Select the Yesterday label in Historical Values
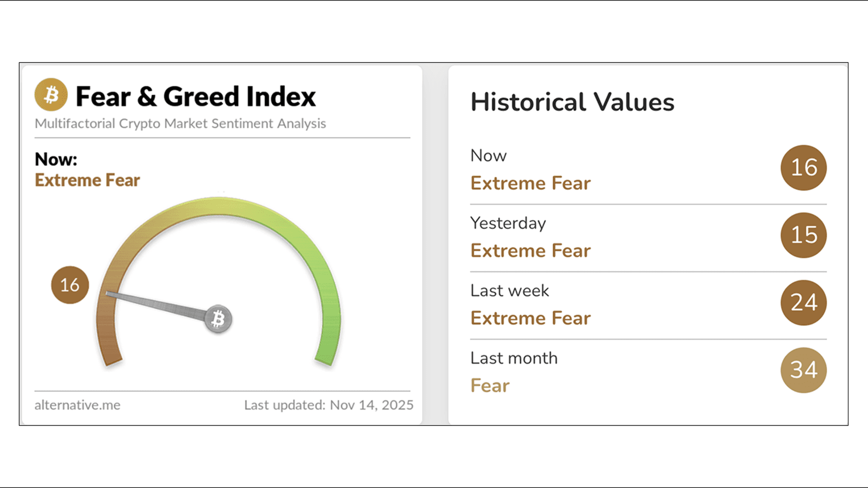Screen dimensions: 868x488 tap(508, 223)
